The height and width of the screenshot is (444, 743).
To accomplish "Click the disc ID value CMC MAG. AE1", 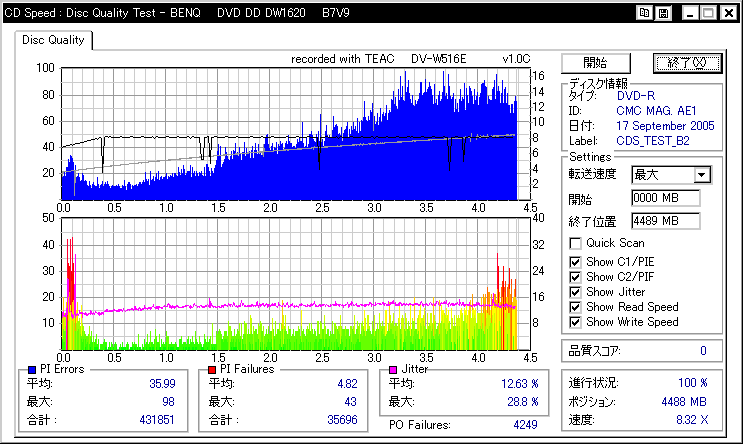I will pyautogui.click(x=656, y=111).
